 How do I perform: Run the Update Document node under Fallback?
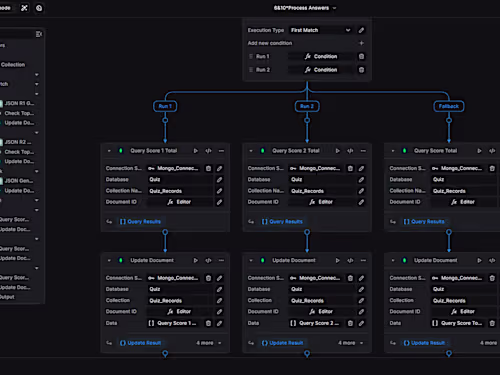pyautogui.click(x=479, y=260)
